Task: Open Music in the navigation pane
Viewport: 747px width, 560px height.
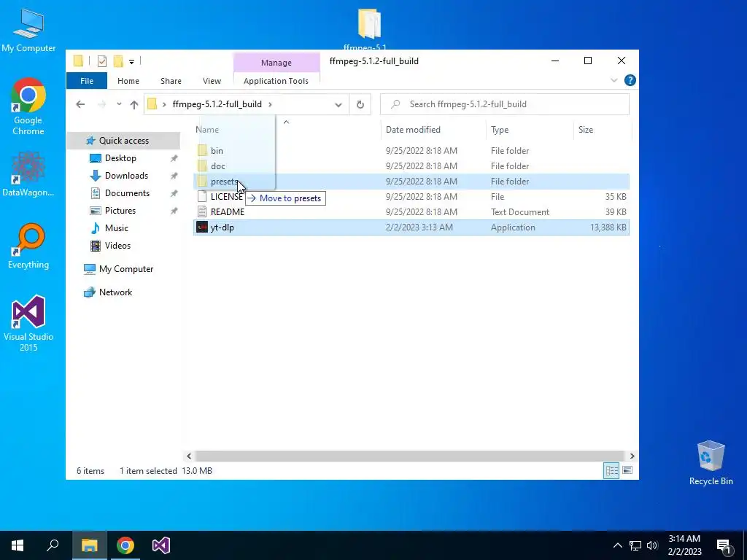Action: tap(116, 228)
